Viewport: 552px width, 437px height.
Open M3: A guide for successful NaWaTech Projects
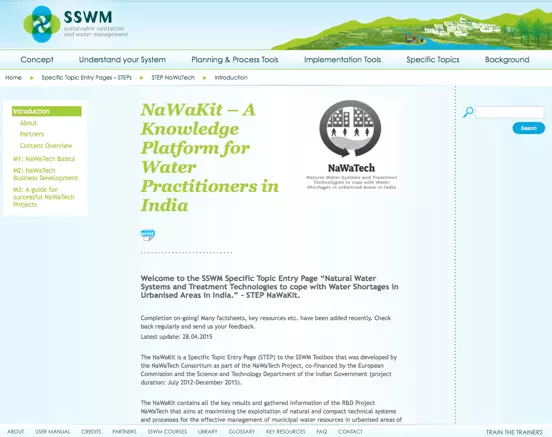(x=44, y=197)
